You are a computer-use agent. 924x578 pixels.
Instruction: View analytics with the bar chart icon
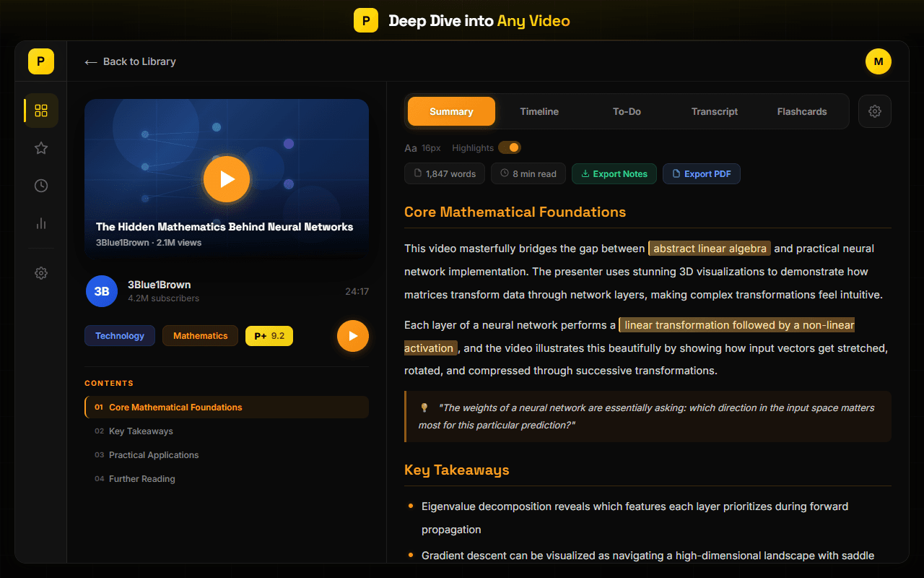[x=41, y=223]
